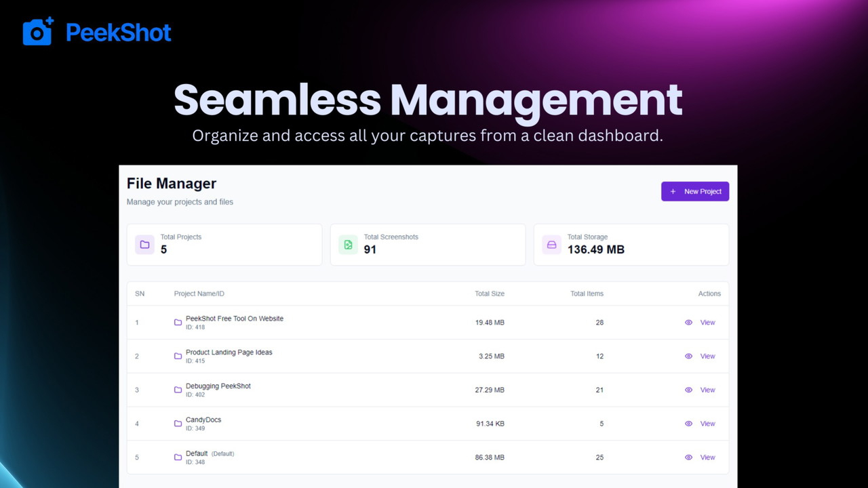Click the Total Storage drive icon

(551, 245)
